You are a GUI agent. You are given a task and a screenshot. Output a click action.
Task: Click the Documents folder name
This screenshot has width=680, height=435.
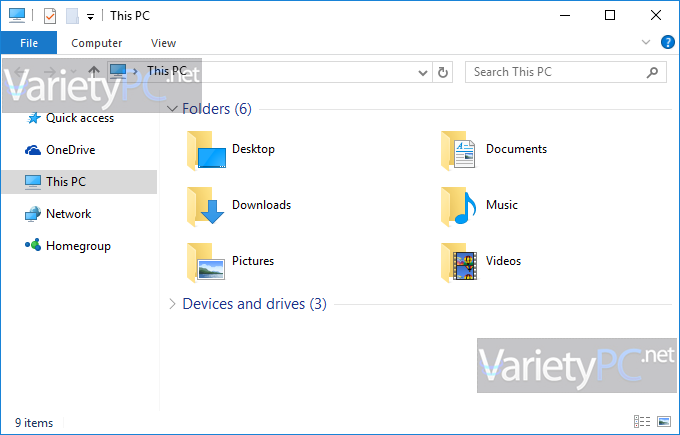point(516,149)
